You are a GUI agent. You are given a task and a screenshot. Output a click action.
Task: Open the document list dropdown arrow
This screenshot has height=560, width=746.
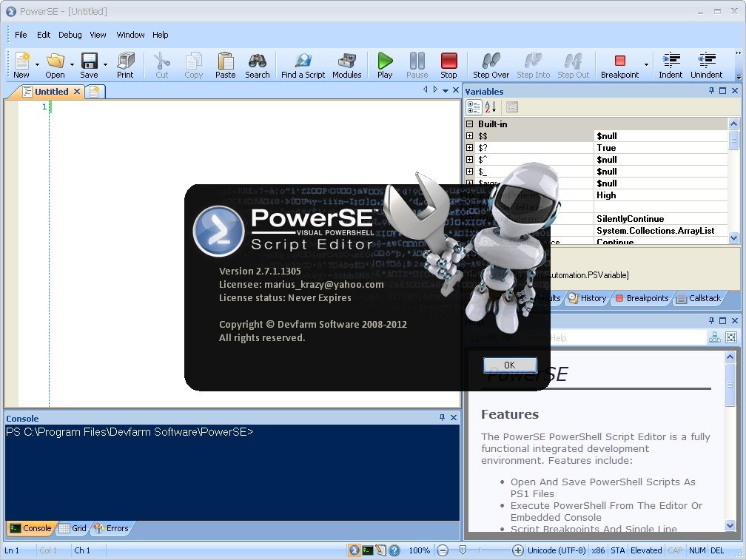point(446,90)
